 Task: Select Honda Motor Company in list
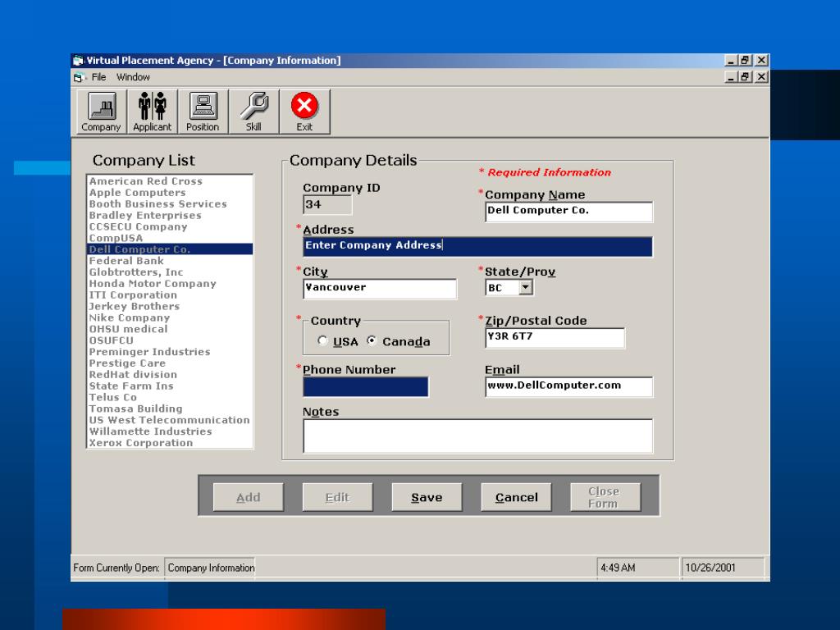click(x=170, y=283)
